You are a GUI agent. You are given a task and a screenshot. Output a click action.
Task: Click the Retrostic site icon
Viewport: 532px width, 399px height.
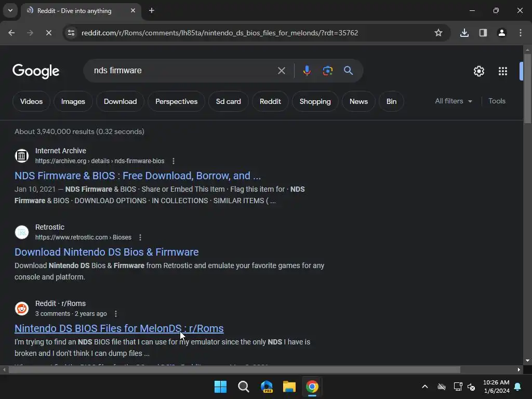22,232
